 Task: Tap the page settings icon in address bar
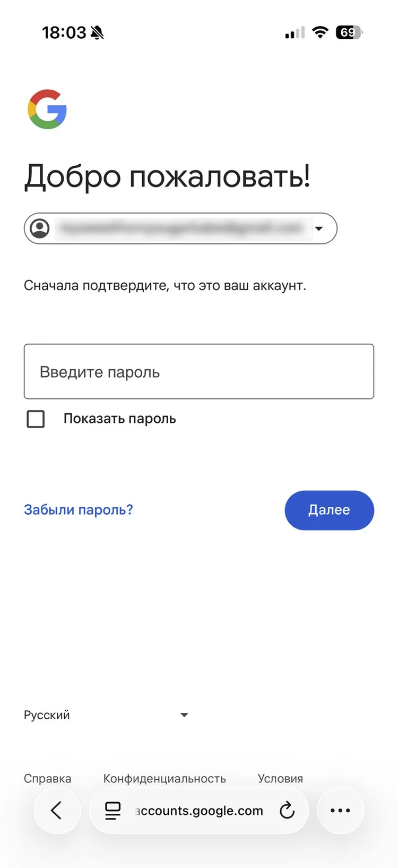(113, 810)
